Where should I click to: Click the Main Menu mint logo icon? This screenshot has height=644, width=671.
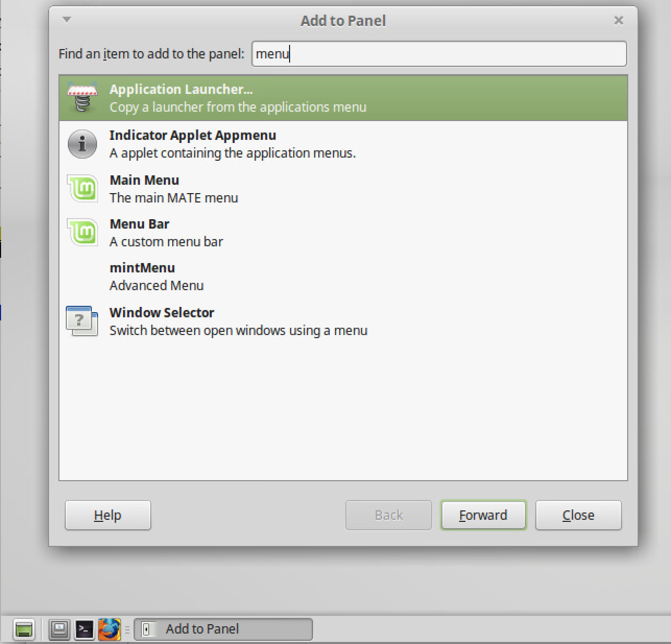(82, 188)
